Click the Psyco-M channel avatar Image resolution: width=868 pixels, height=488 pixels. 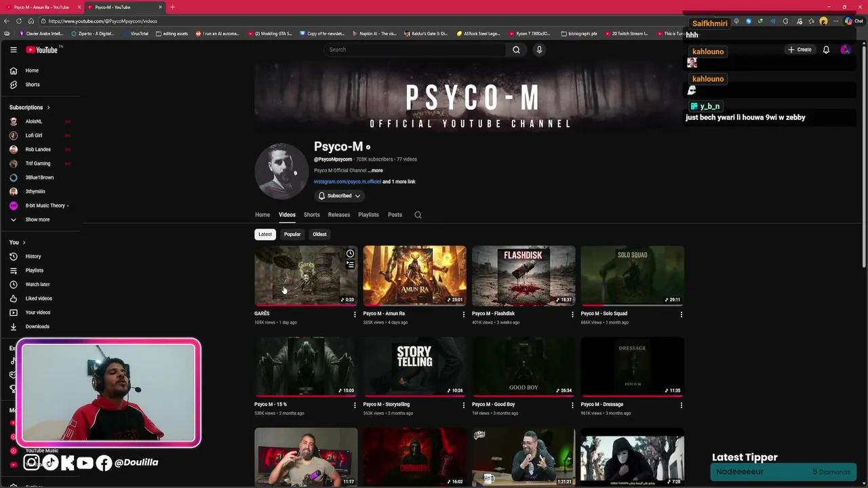281,171
